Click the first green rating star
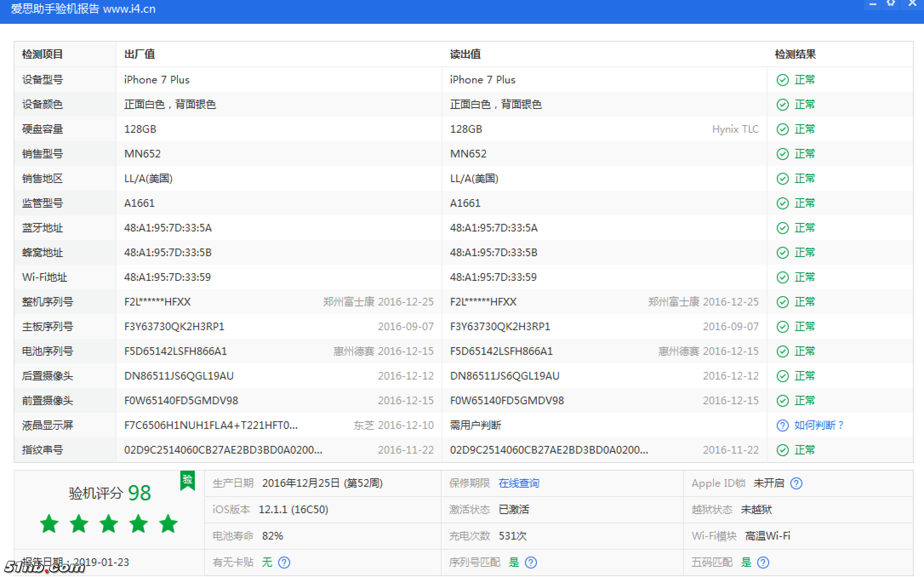Viewport: 924px width, 577px height. [49, 523]
